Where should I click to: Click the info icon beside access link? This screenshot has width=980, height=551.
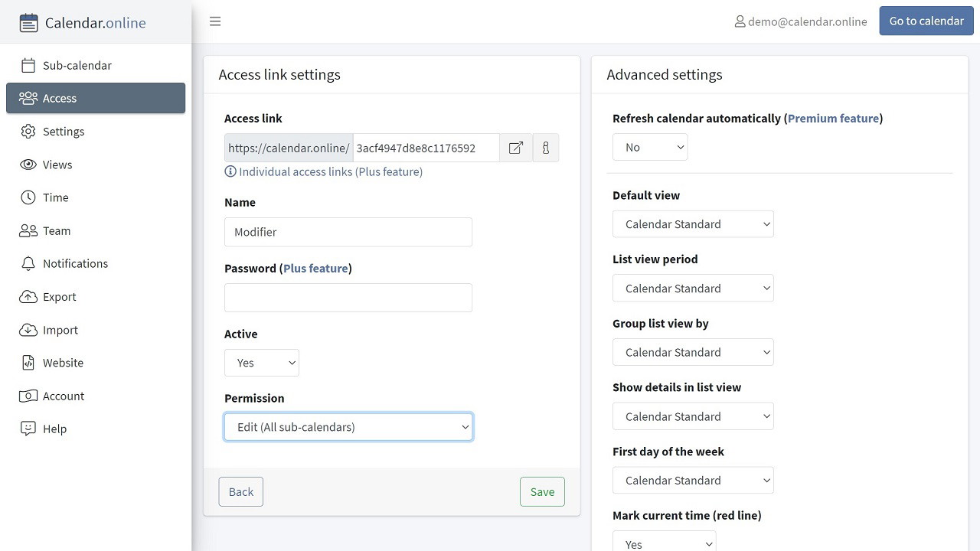click(x=546, y=148)
